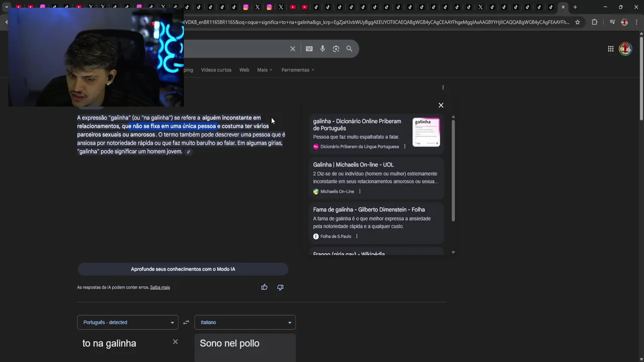Clear the Google search box text
644x362 pixels.
[292, 49]
